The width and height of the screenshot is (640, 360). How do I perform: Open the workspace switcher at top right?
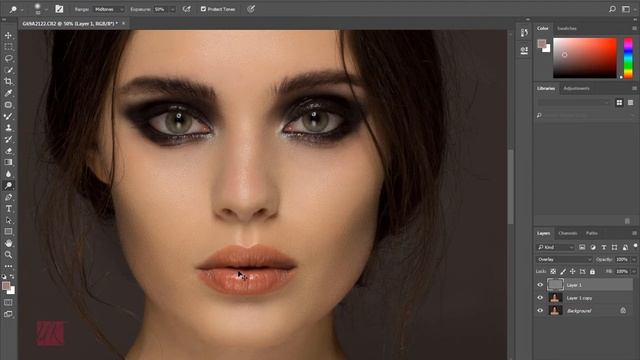pos(626,9)
